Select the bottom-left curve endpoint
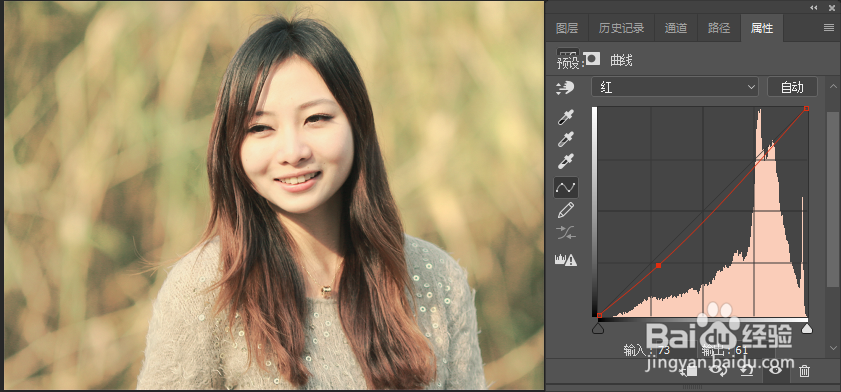The height and width of the screenshot is (392, 841). pyautogui.click(x=599, y=315)
